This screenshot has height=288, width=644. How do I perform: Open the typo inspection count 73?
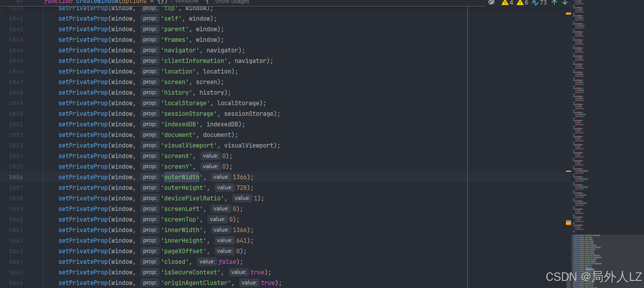[x=539, y=3]
